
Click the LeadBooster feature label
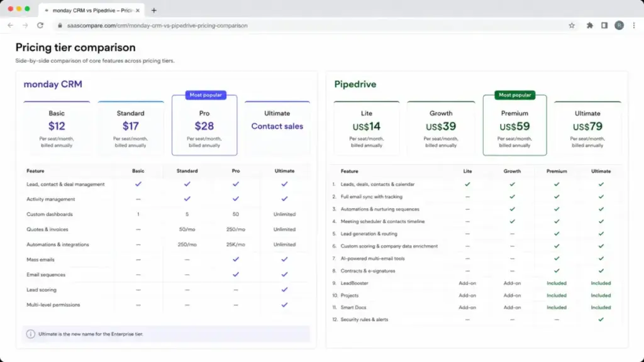355,283
